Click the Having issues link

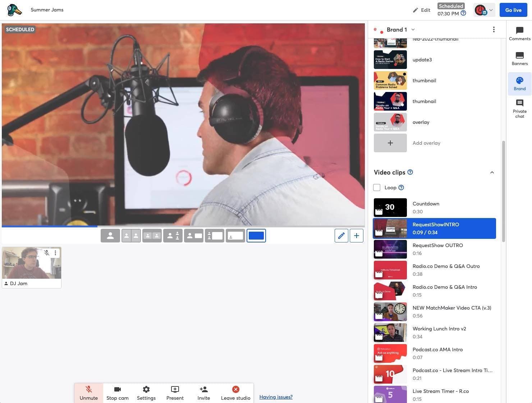pos(276,397)
